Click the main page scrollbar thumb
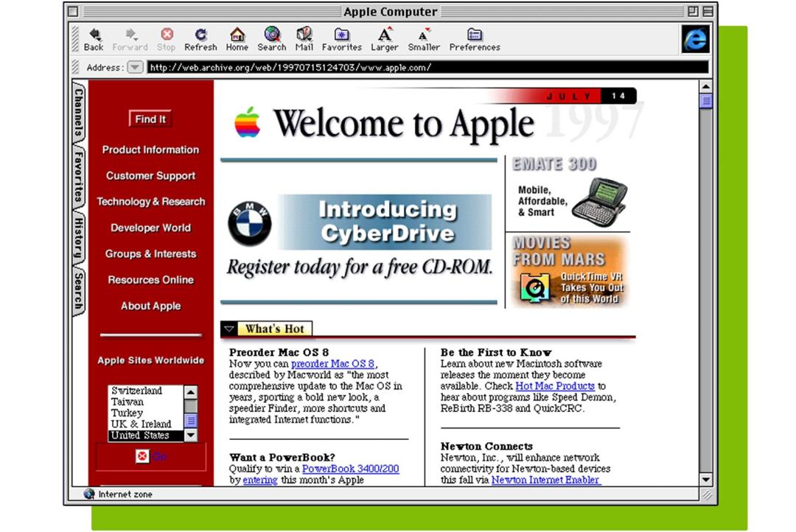The height and width of the screenshot is (532, 796). coord(705,101)
